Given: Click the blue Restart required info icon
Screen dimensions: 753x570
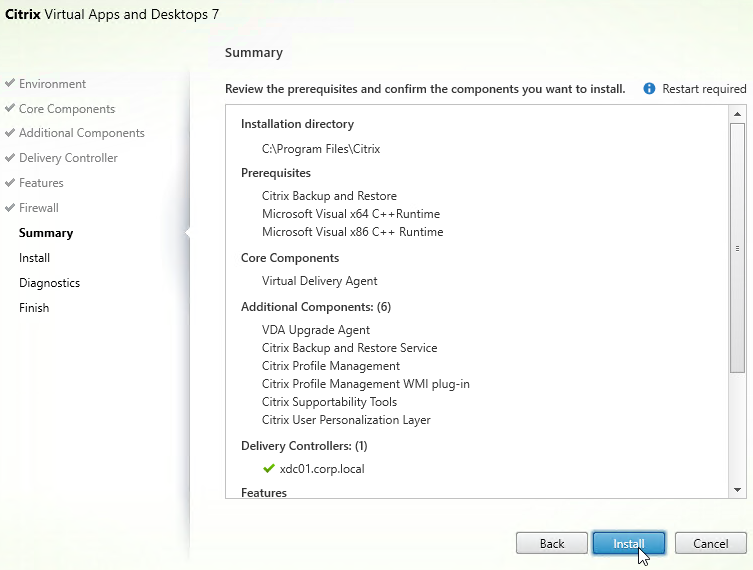Looking at the screenshot, I should [x=649, y=89].
